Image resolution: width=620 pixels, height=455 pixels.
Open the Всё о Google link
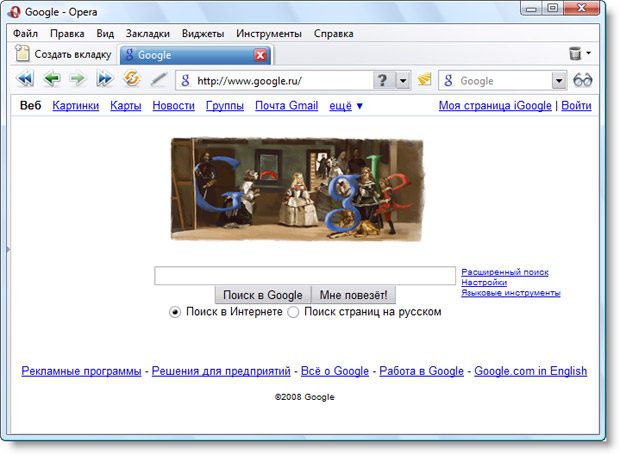335,371
